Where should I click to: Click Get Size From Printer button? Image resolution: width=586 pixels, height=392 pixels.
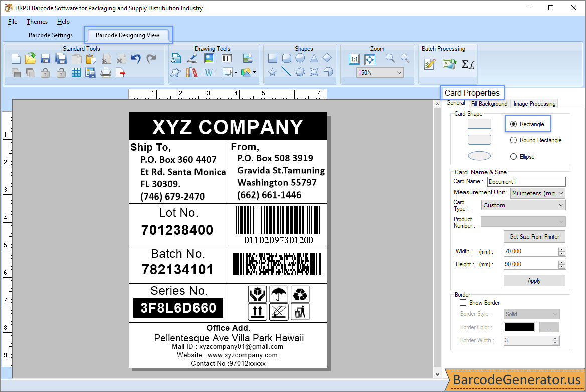pyautogui.click(x=534, y=237)
